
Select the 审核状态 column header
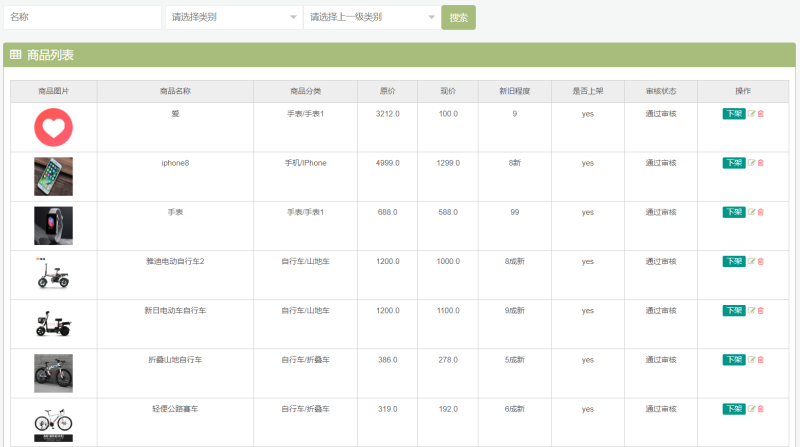661,91
